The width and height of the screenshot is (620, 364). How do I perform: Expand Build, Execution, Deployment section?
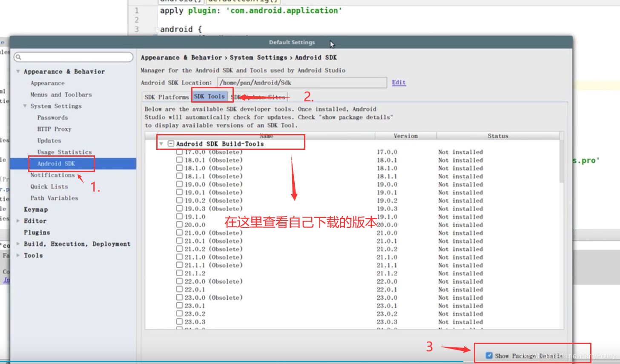18,244
